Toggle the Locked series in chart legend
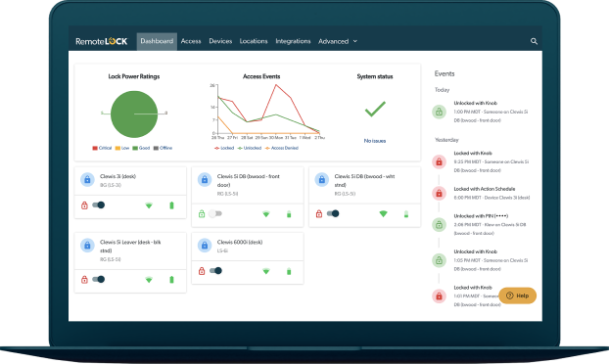Image resolution: width=609 pixels, height=364 pixels. [224, 148]
